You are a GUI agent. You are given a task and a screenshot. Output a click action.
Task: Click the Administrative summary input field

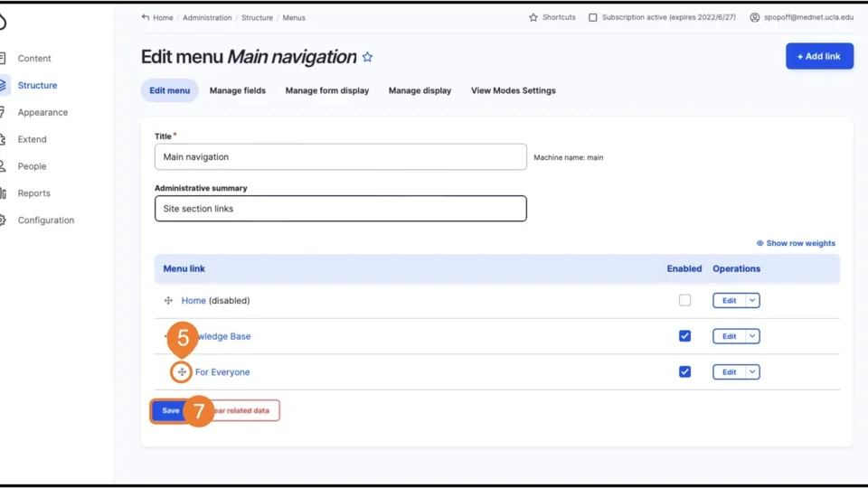[341, 209]
